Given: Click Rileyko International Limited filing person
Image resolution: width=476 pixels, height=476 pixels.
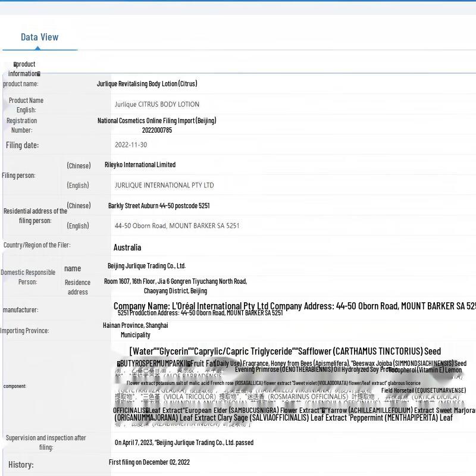Looking at the screenshot, I should [140, 165].
